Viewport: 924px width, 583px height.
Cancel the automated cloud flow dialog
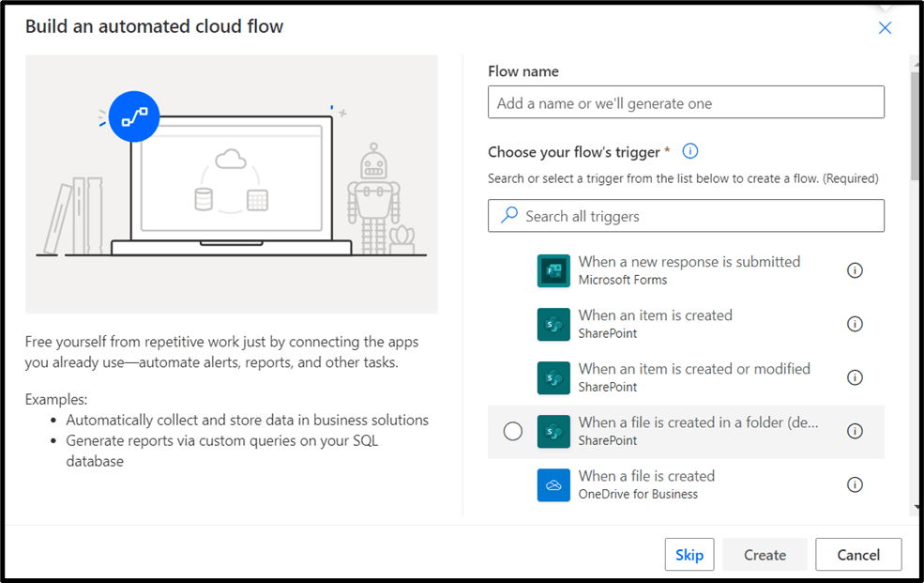coord(858,555)
